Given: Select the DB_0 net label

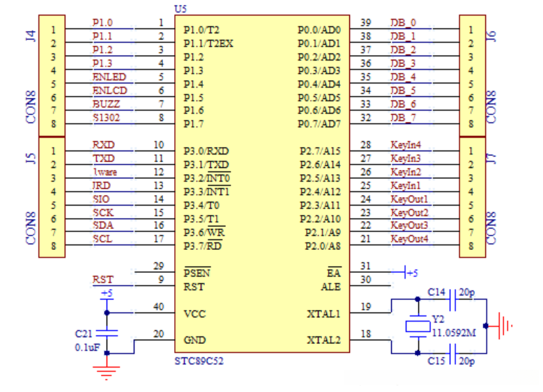Looking at the screenshot, I should (403, 23).
